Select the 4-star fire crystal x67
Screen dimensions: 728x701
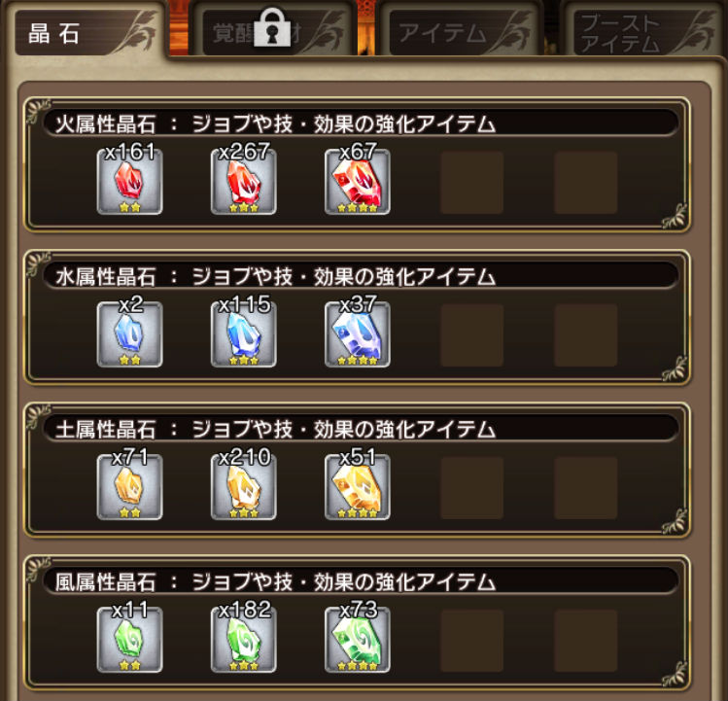point(357,182)
